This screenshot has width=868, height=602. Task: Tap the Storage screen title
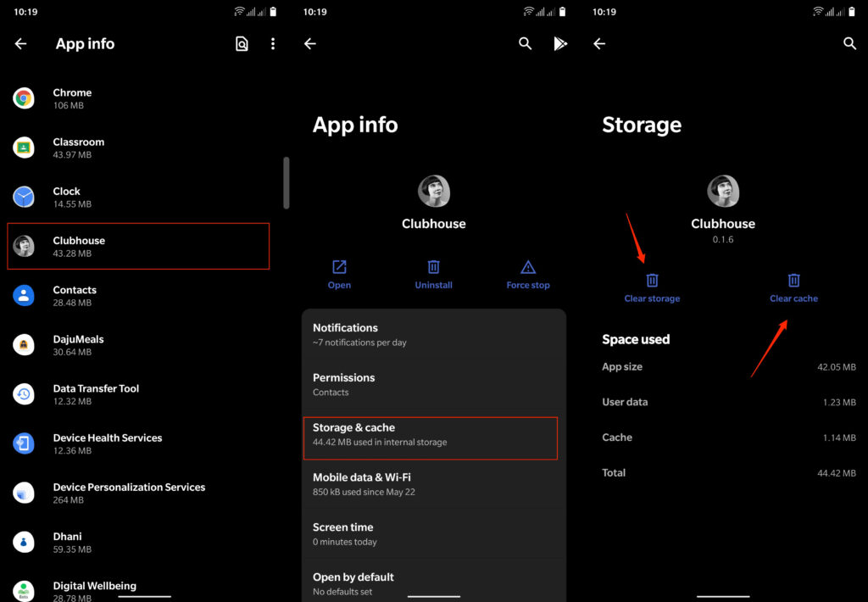tap(642, 125)
